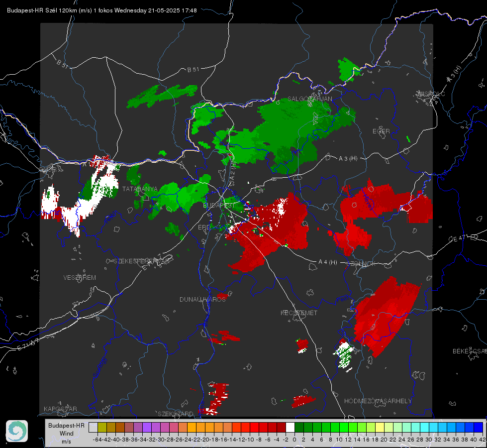Image resolution: width=487 pixels, height=448 pixels.
Task: Select the ÉRD town label
Action: pyautogui.click(x=204, y=227)
